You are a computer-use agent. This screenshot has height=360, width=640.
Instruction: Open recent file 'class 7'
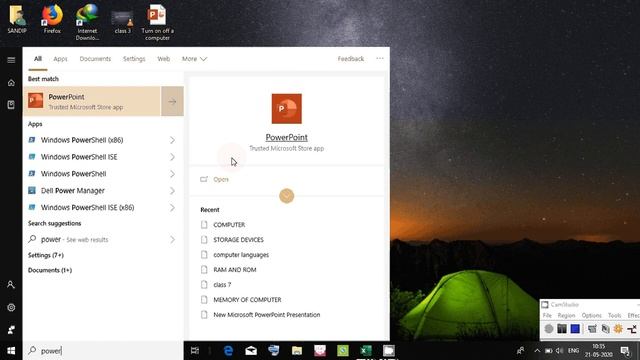[x=222, y=285]
